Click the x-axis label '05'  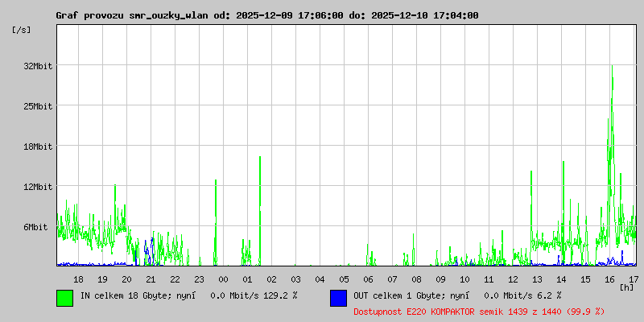pos(345,279)
